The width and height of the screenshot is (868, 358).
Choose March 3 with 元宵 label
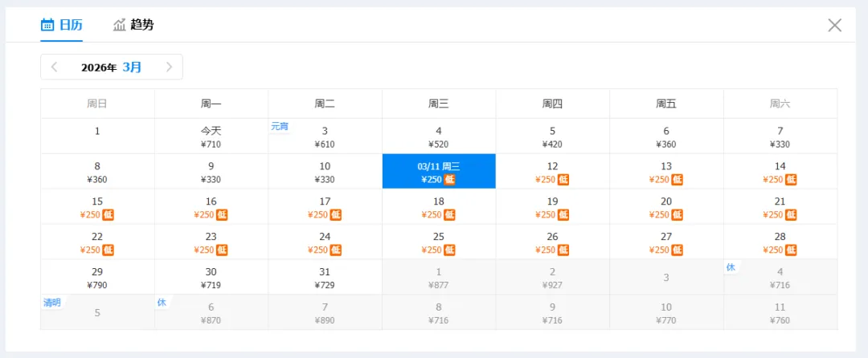[x=325, y=136]
